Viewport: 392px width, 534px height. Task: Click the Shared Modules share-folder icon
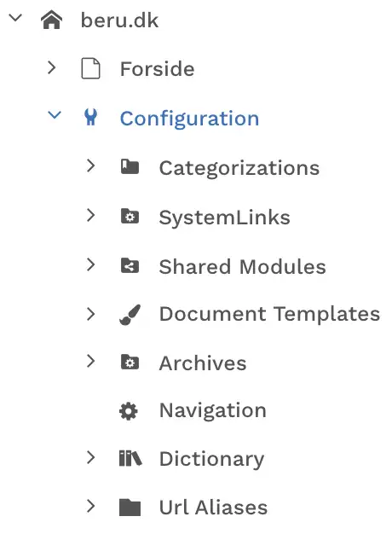130,265
